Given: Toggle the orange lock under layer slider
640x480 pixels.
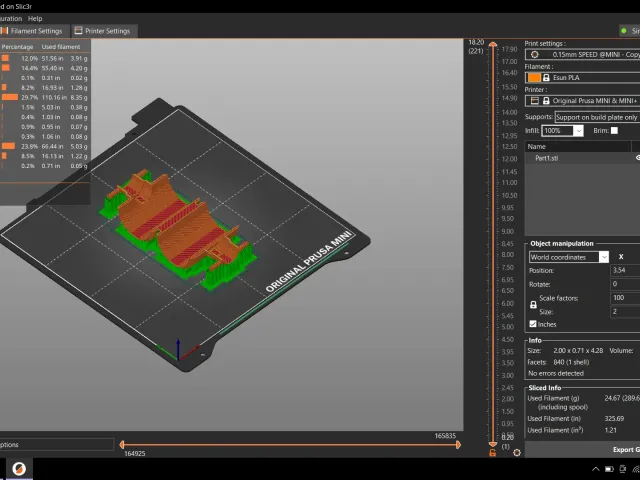Looking at the screenshot, I should tap(493, 453).
